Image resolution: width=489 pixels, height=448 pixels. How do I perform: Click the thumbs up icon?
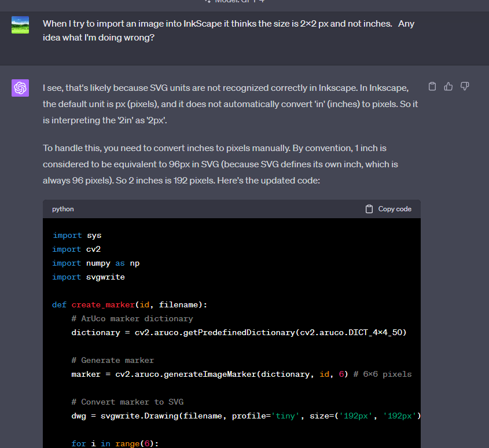[448, 87]
